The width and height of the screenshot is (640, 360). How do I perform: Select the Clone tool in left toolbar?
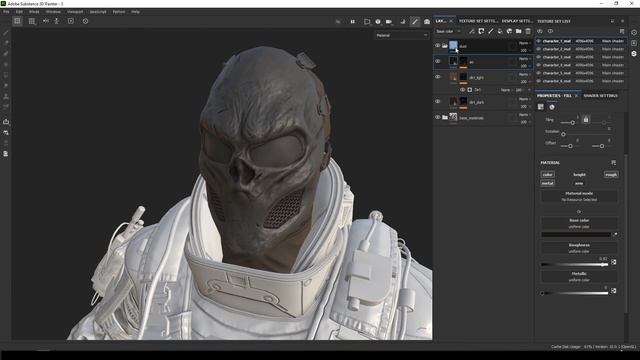click(x=6, y=96)
